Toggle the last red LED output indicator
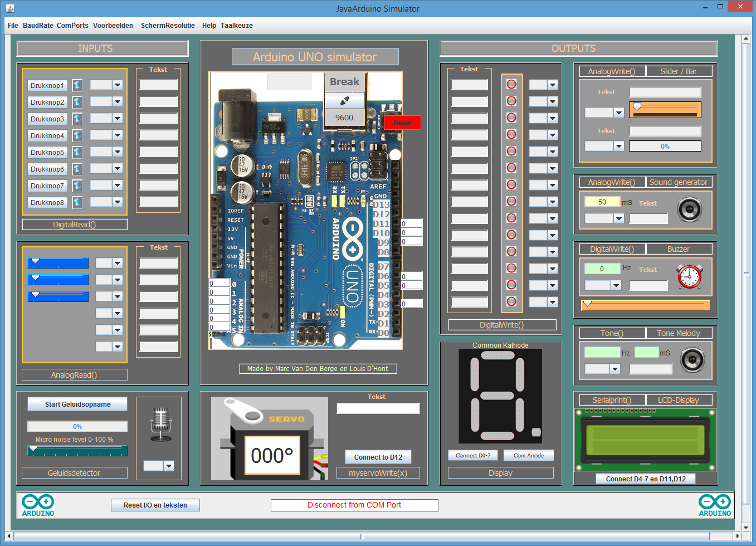The image size is (756, 546). (511, 301)
